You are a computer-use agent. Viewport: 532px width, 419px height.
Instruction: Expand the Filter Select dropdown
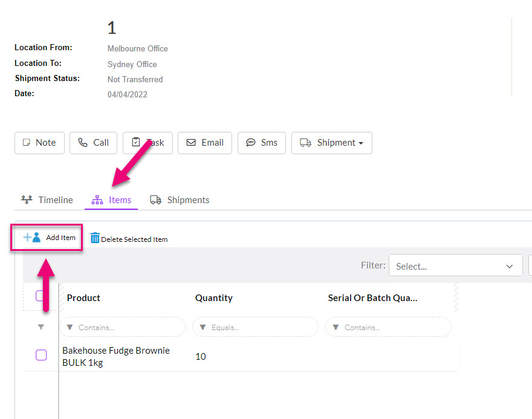point(455,266)
